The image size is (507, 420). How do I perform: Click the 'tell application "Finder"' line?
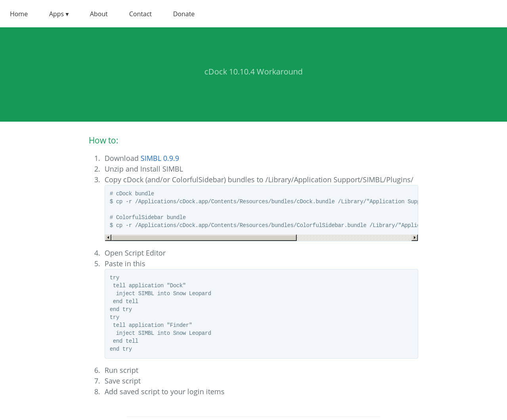click(x=152, y=325)
